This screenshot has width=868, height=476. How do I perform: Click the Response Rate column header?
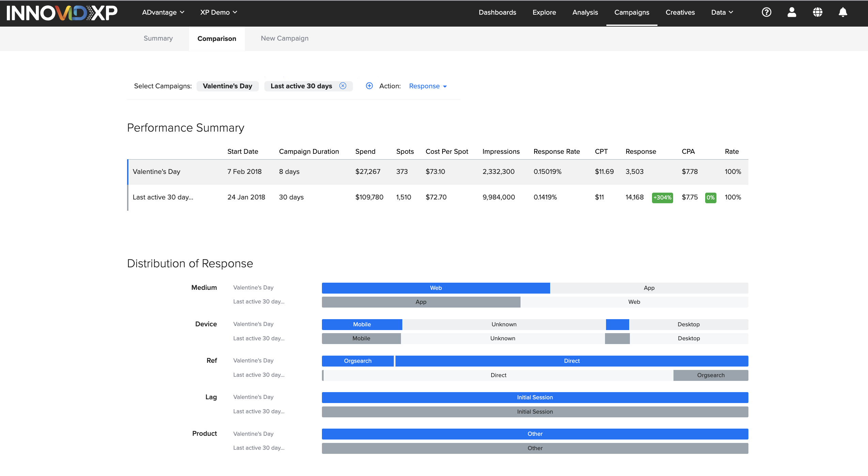(x=557, y=151)
